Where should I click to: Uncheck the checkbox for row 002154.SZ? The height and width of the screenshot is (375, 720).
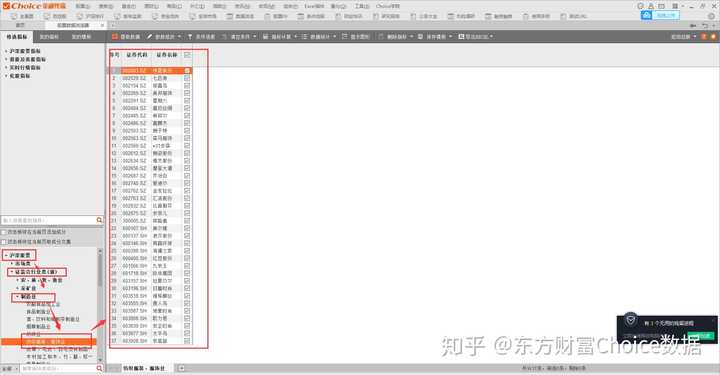[x=187, y=85]
